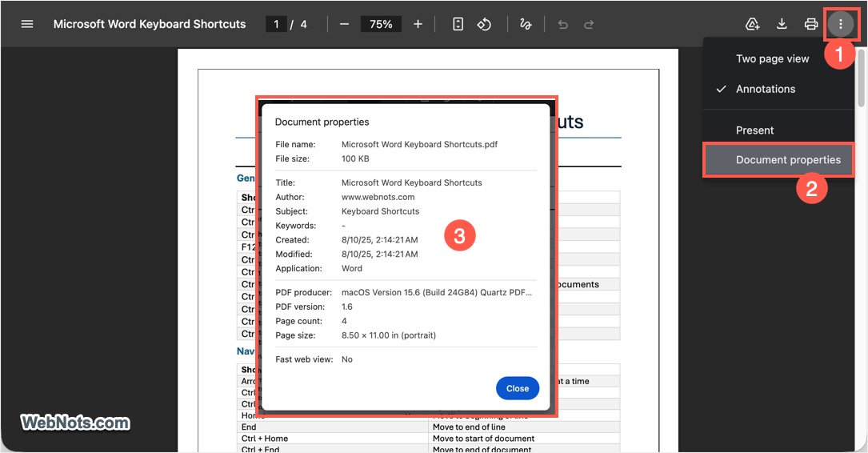Click the toolbar title Microsoft Word Keyboard Shortcuts
The image size is (868, 453).
pos(150,24)
